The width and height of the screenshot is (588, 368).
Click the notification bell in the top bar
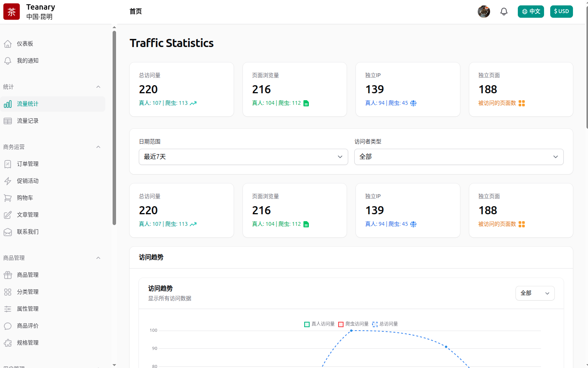(x=504, y=11)
